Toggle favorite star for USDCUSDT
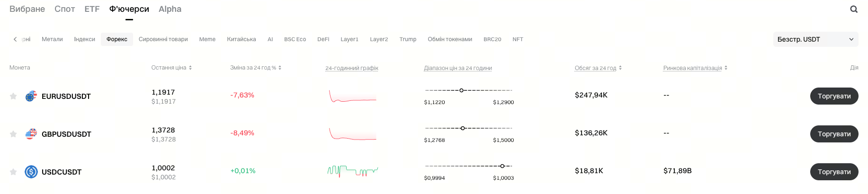 [x=13, y=172]
